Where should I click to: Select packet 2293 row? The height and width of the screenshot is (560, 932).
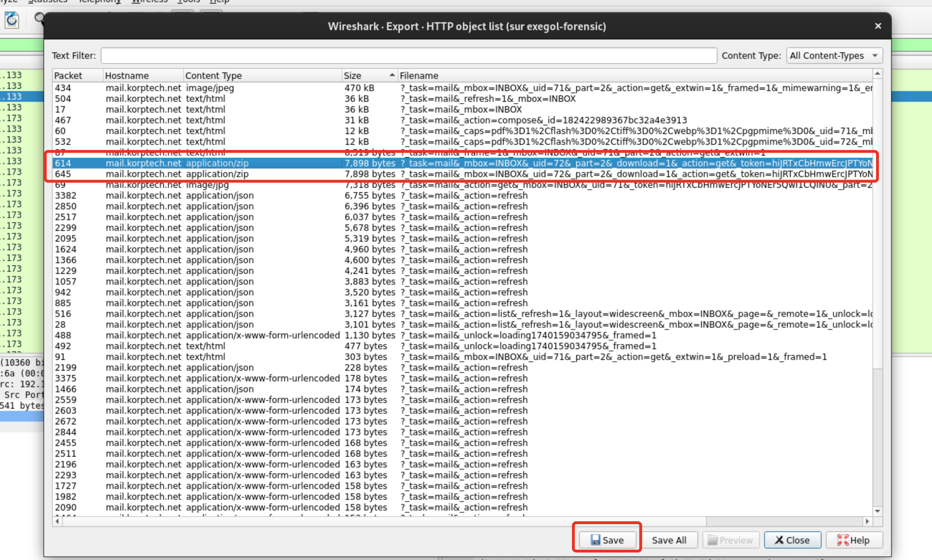pos(463,475)
